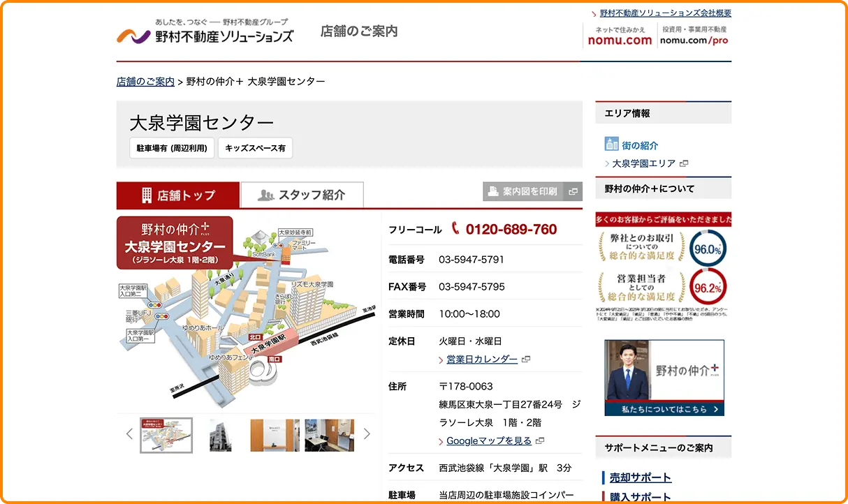Click the chevron before 野村不動産ソリューションズ会社概要

coord(595,12)
